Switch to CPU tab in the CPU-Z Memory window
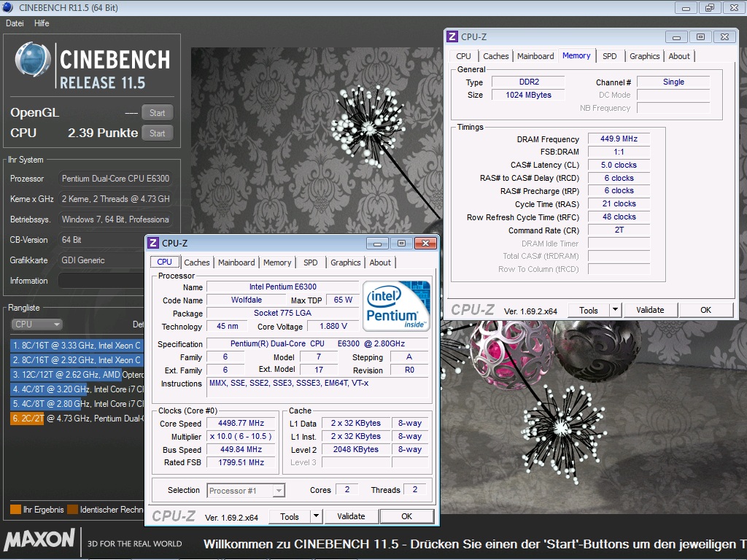This screenshot has width=747, height=560. [463, 56]
